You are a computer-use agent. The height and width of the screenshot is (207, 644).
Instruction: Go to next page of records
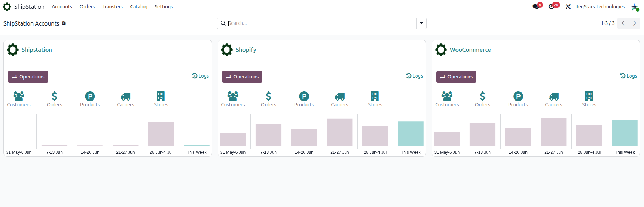coord(635,23)
